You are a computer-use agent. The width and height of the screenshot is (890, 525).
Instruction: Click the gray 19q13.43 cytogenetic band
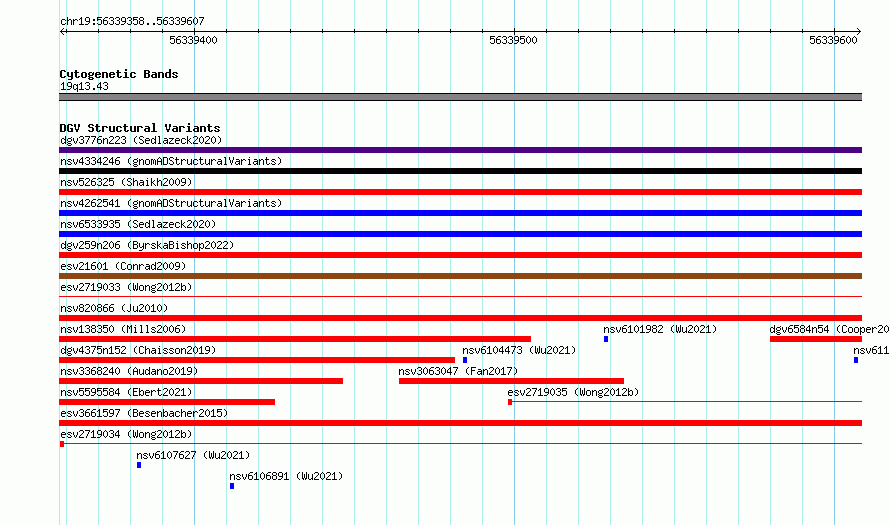click(x=460, y=97)
